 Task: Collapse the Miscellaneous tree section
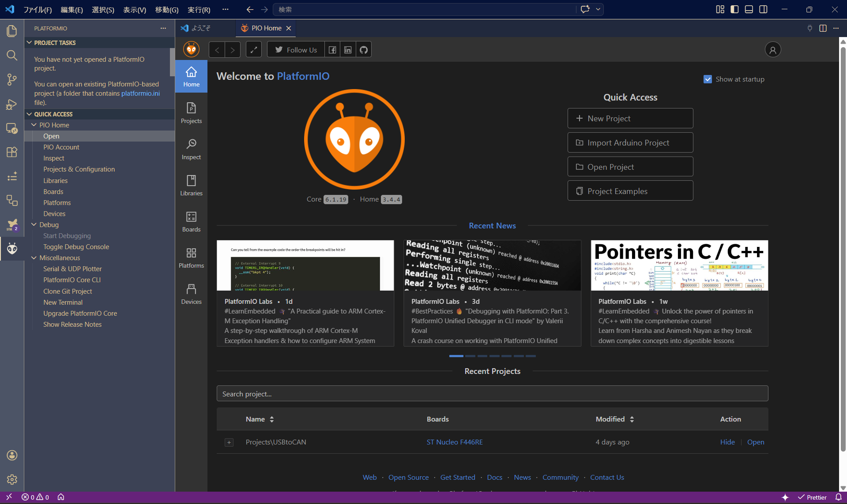(x=34, y=258)
